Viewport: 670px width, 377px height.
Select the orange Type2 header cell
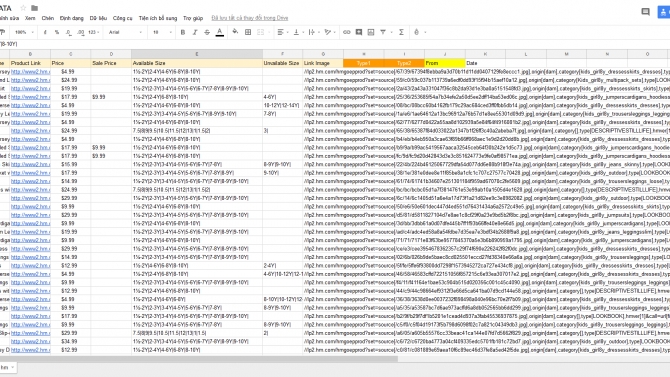point(404,63)
